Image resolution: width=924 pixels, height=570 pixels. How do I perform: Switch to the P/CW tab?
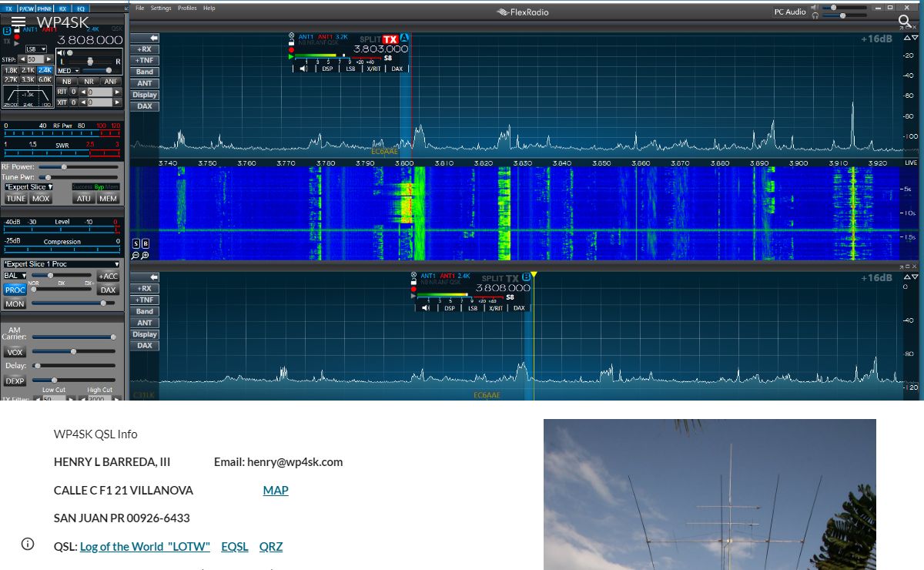tap(26, 8)
